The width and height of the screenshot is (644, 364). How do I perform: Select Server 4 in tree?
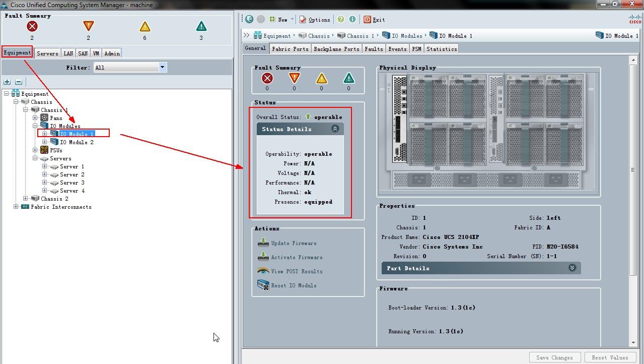(72, 191)
